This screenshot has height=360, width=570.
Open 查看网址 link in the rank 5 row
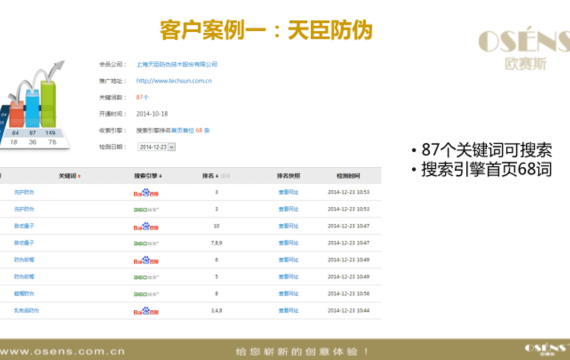(x=288, y=277)
